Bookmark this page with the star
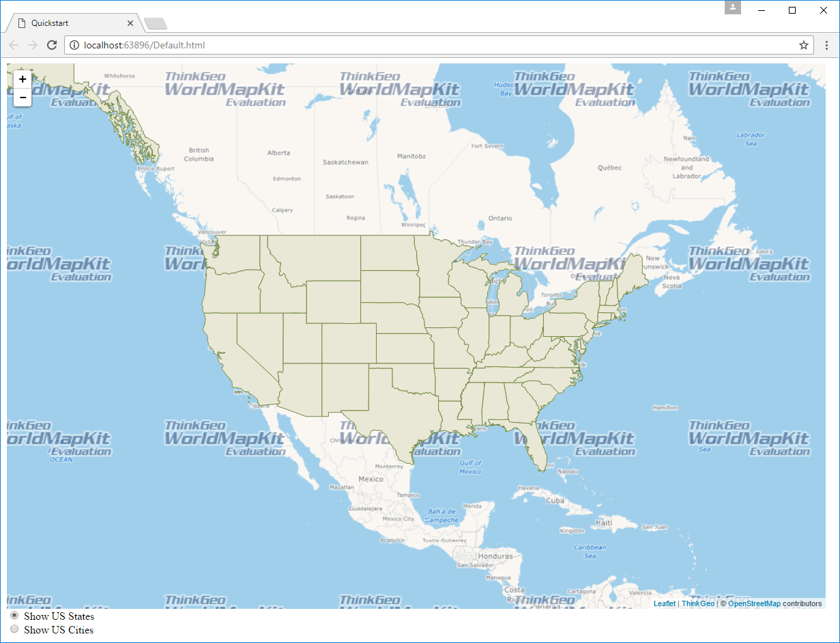 (x=804, y=45)
